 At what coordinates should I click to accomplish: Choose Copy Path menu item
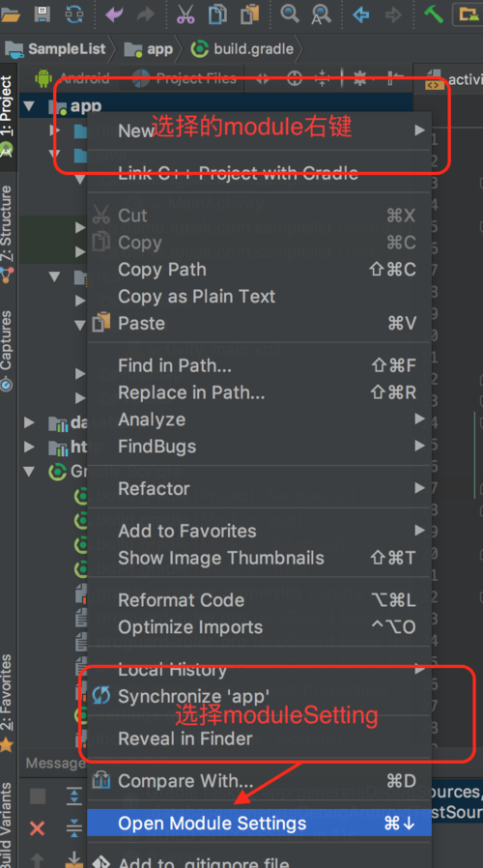[x=259, y=269]
